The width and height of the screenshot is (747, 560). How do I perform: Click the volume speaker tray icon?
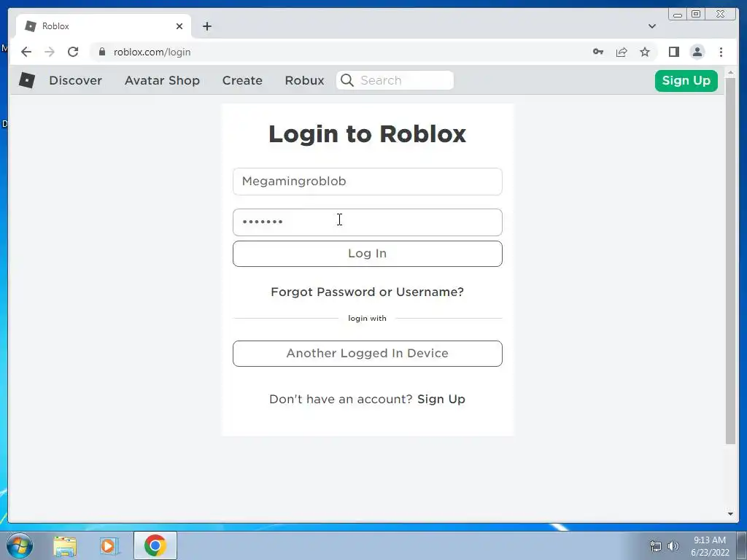click(x=673, y=546)
